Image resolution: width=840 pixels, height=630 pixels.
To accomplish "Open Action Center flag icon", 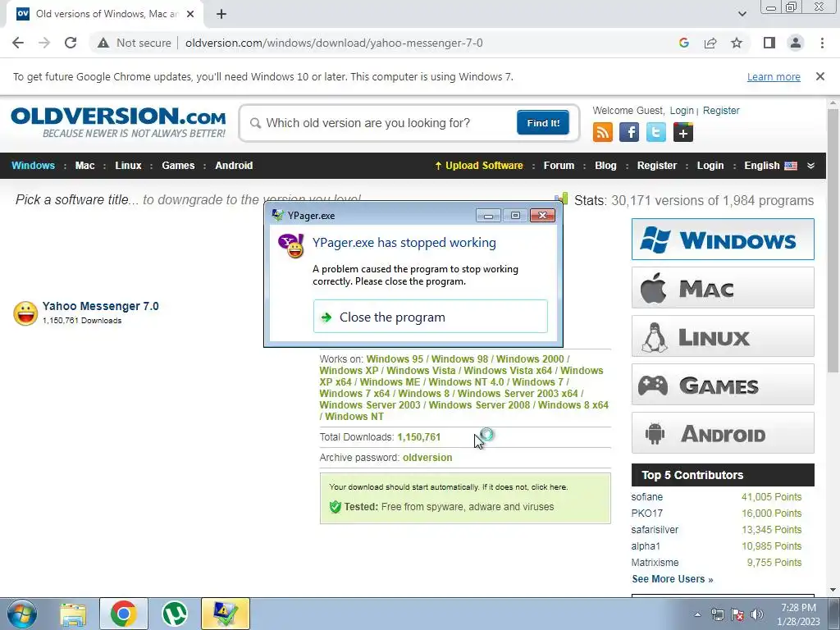I will 737,614.
